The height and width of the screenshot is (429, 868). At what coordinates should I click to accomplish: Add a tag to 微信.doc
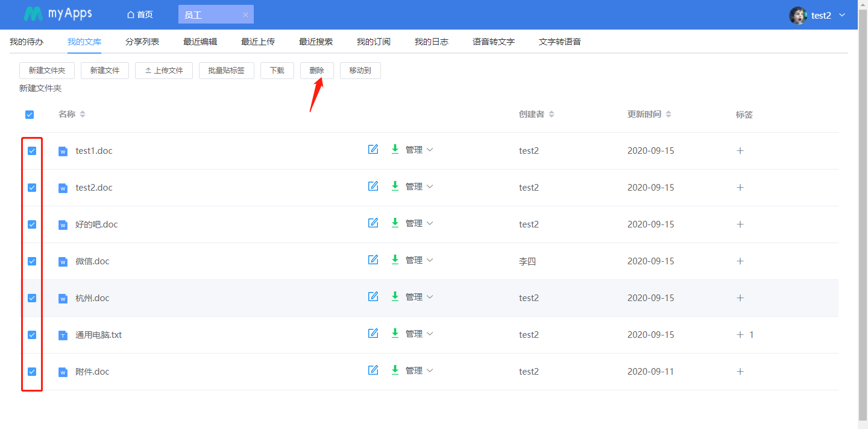coord(740,261)
